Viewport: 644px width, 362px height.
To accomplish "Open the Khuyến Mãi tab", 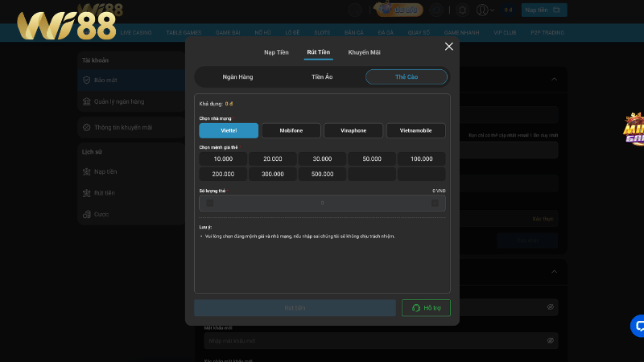I will point(364,52).
